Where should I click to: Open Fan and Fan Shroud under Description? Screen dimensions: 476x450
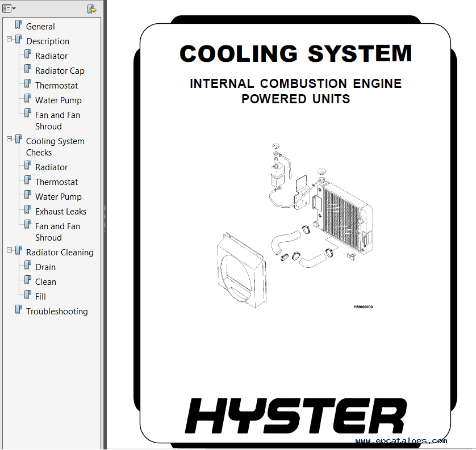pyautogui.click(x=58, y=121)
